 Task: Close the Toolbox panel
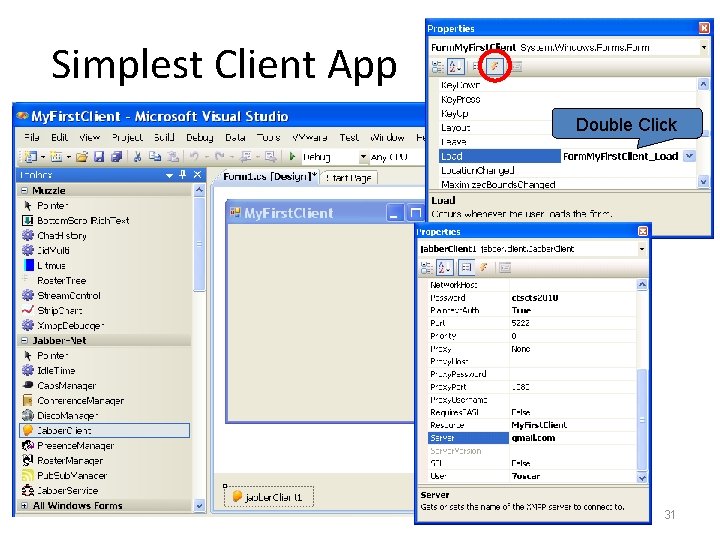[x=197, y=174]
